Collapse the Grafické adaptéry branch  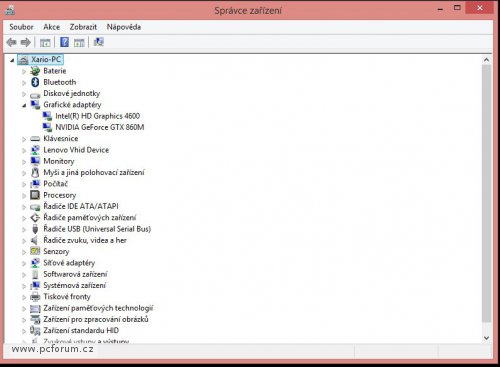pos(24,105)
